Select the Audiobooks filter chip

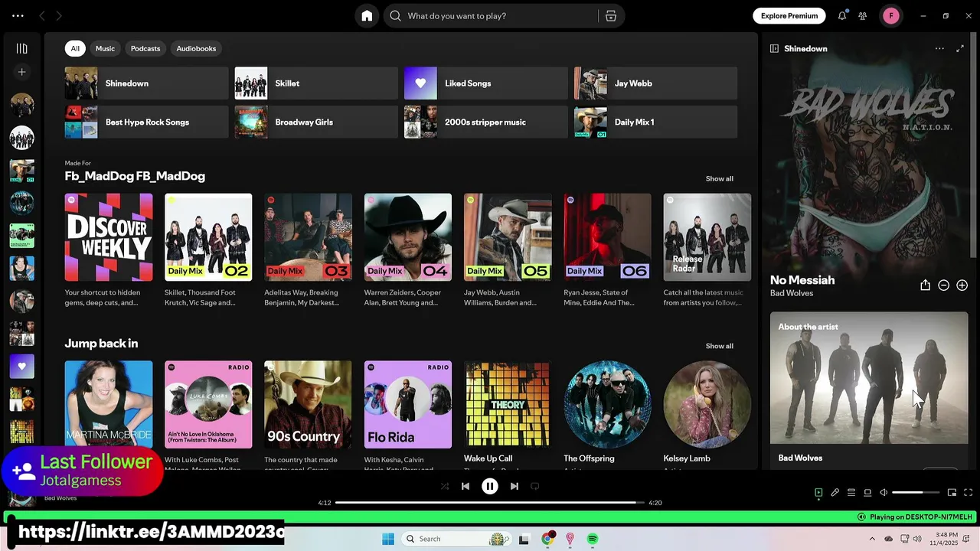pyautogui.click(x=196, y=48)
